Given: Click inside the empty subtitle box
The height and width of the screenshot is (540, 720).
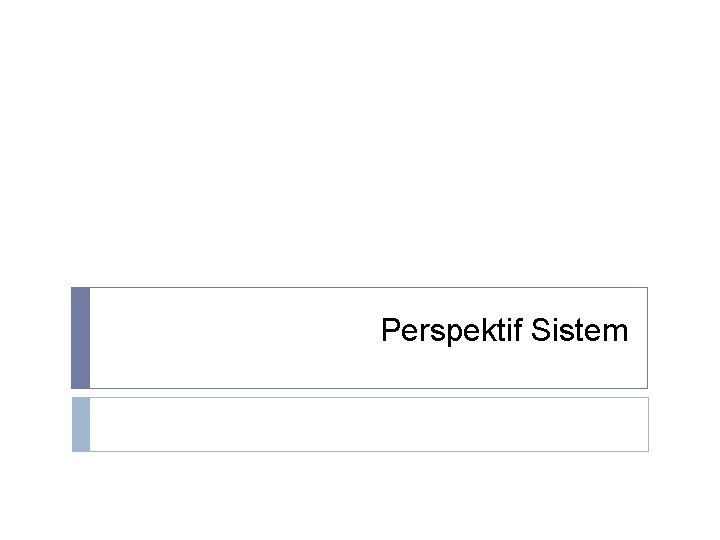Looking at the screenshot, I should click(x=300, y=424).
